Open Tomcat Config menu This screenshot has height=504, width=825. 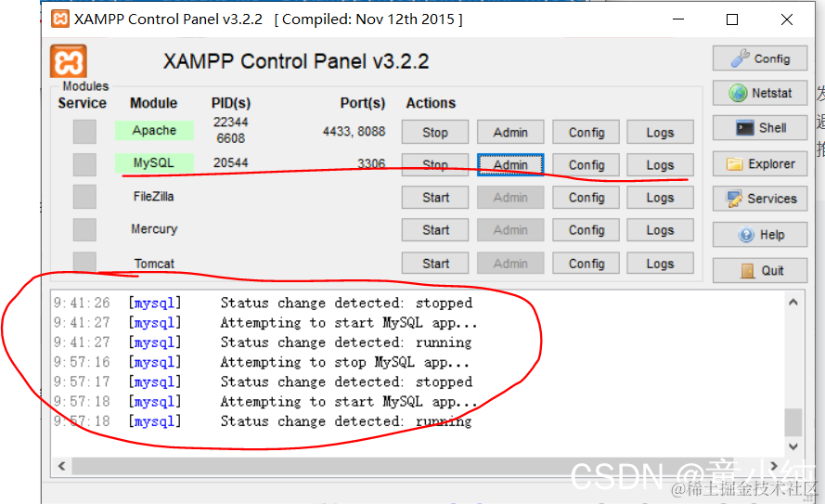(x=587, y=263)
